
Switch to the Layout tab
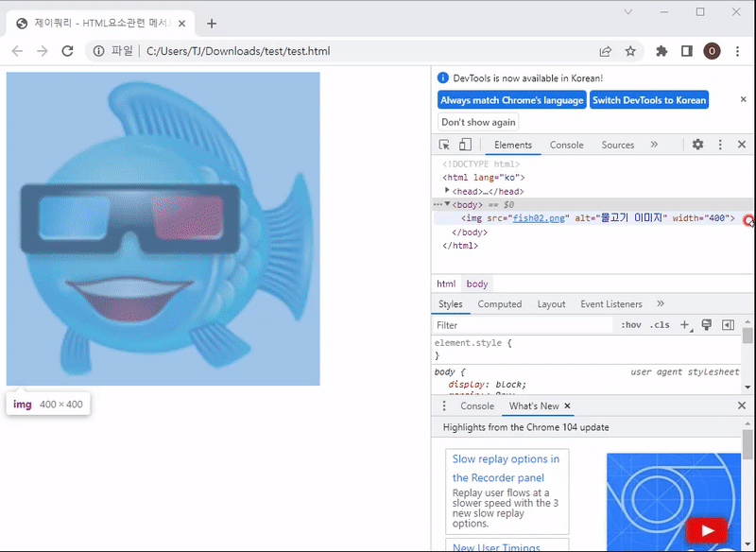coord(551,304)
